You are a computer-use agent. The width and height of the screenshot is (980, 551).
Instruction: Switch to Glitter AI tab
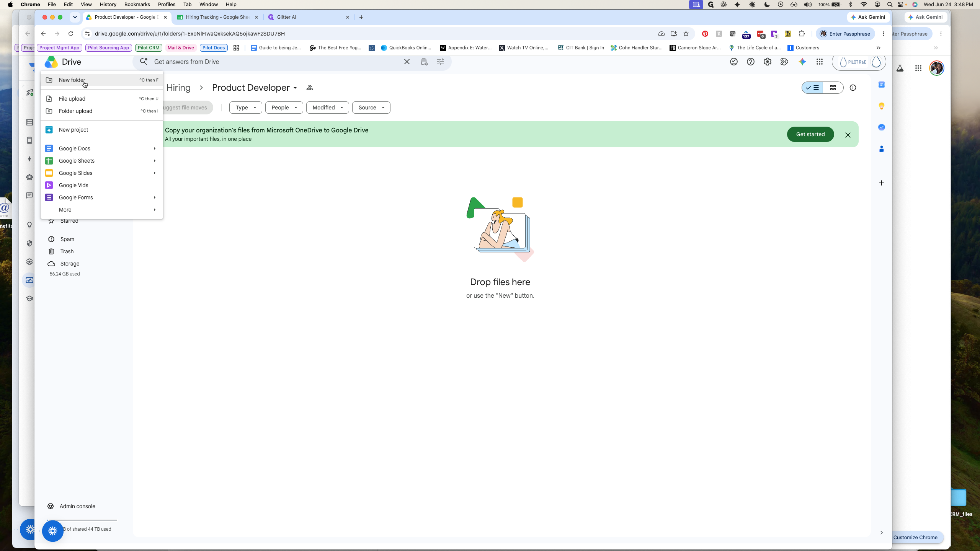[309, 17]
